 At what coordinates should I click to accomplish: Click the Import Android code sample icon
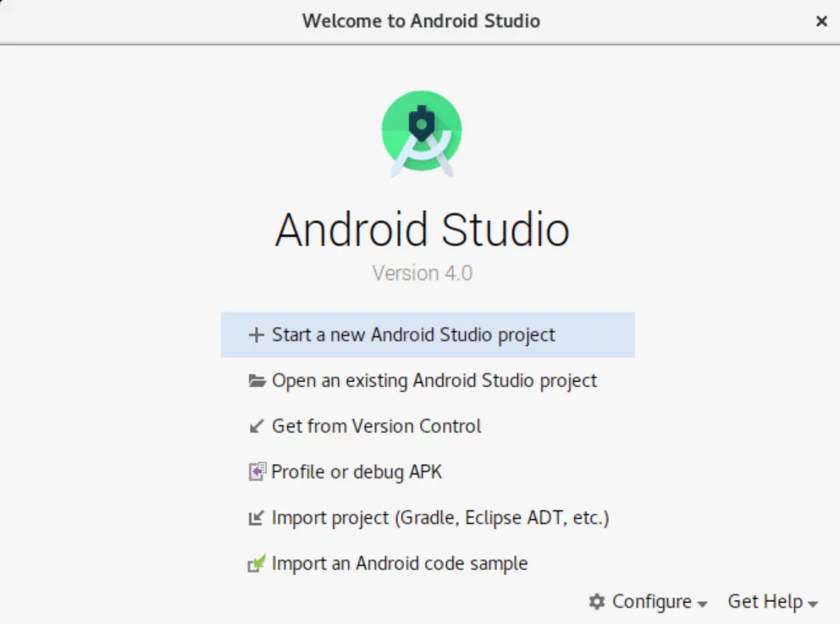[257, 564]
